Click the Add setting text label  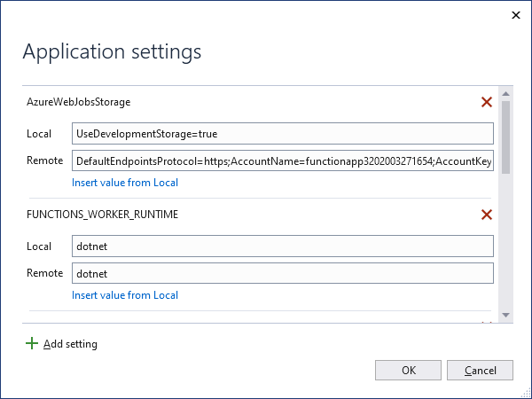tap(70, 344)
